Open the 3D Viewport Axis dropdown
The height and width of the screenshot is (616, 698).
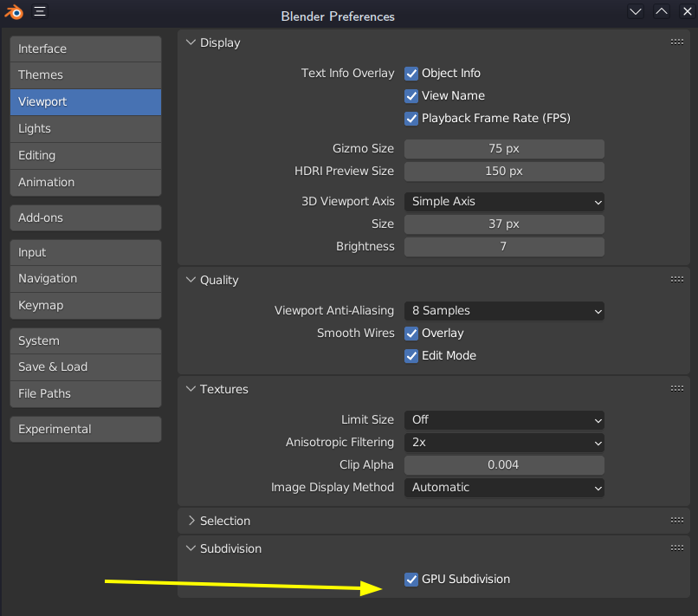[x=504, y=202]
